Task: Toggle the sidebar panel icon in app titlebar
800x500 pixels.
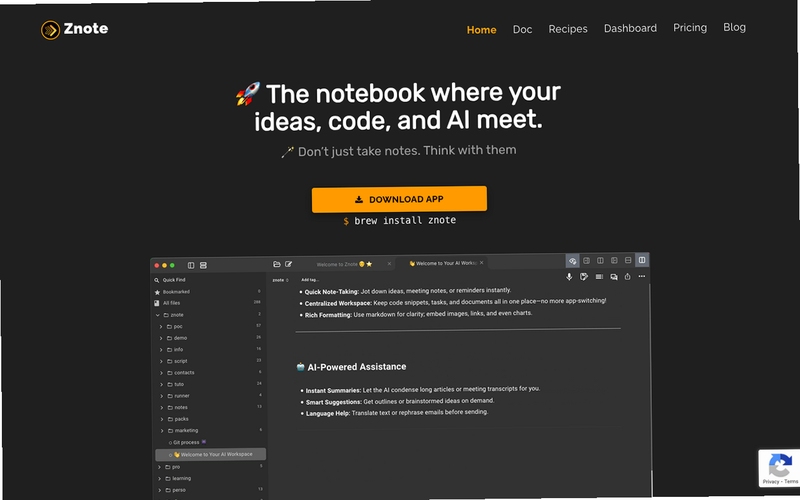Action: tap(191, 265)
